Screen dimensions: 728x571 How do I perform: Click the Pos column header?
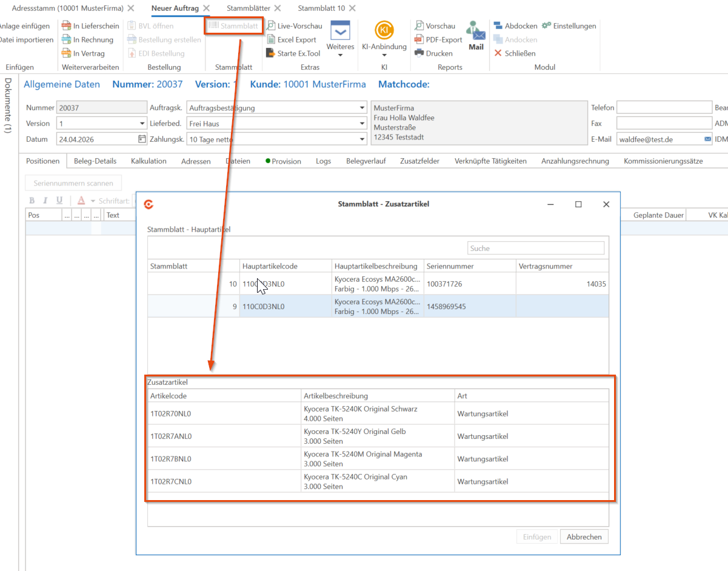tap(44, 215)
